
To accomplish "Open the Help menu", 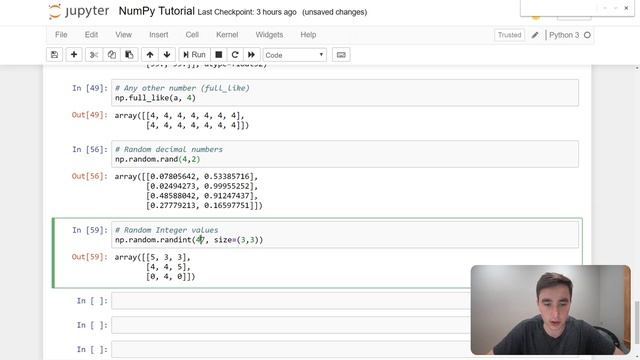I will pyautogui.click(x=308, y=35).
